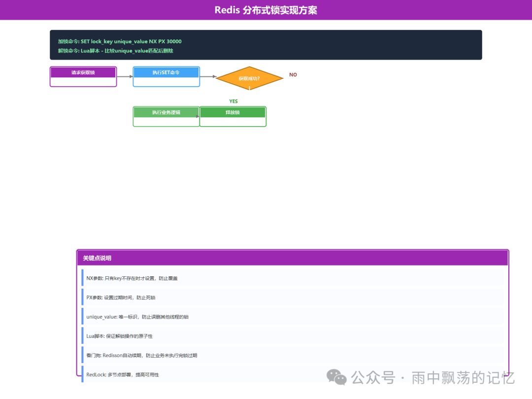Image resolution: width=532 pixels, height=399 pixels.
Task: Click the arrow between SET命令 and decision diamond
Action: tap(208, 76)
